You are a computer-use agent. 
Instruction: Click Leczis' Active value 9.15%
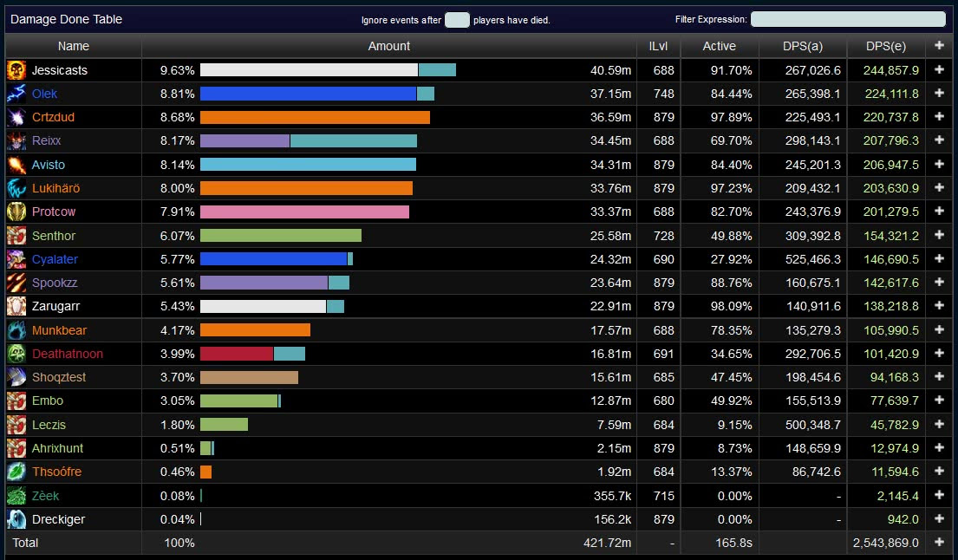[733, 425]
